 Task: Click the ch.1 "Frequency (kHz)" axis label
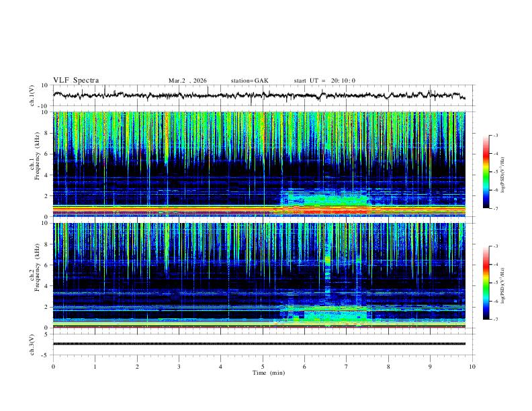[x=38, y=156]
